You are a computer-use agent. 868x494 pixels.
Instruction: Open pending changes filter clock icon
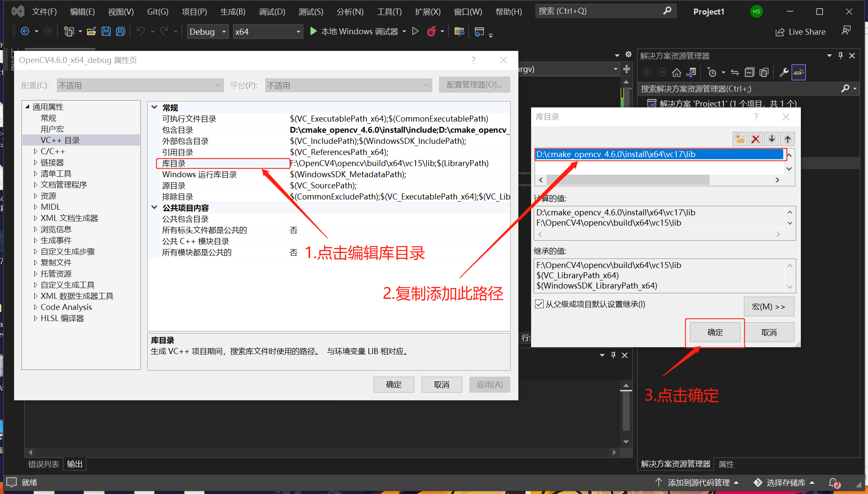pos(712,72)
